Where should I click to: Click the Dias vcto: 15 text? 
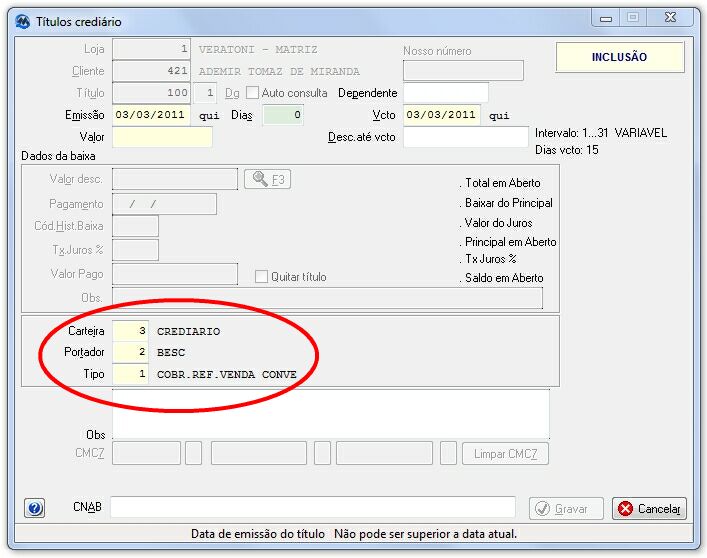(x=566, y=150)
